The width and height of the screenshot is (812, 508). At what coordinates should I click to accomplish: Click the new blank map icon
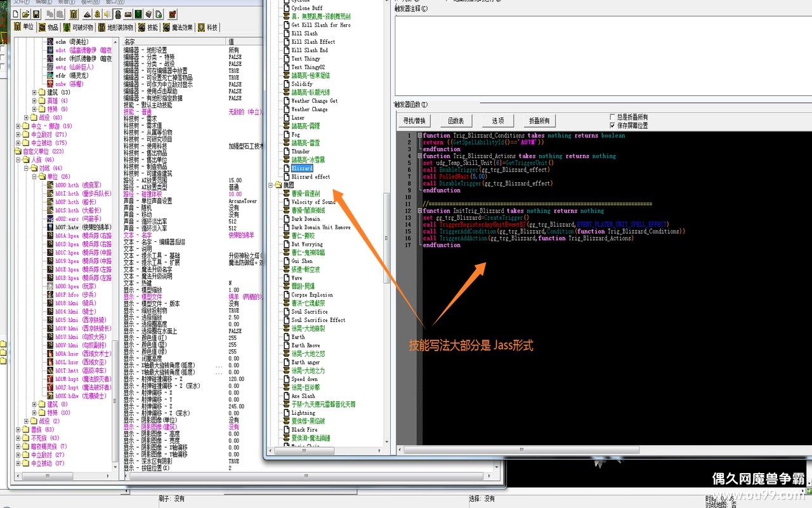pos(16,14)
